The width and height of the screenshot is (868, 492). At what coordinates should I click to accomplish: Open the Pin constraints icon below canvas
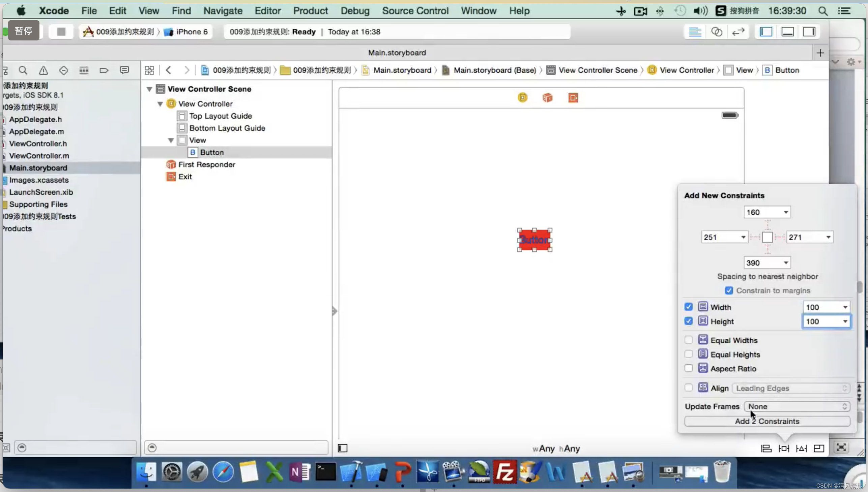tap(783, 449)
